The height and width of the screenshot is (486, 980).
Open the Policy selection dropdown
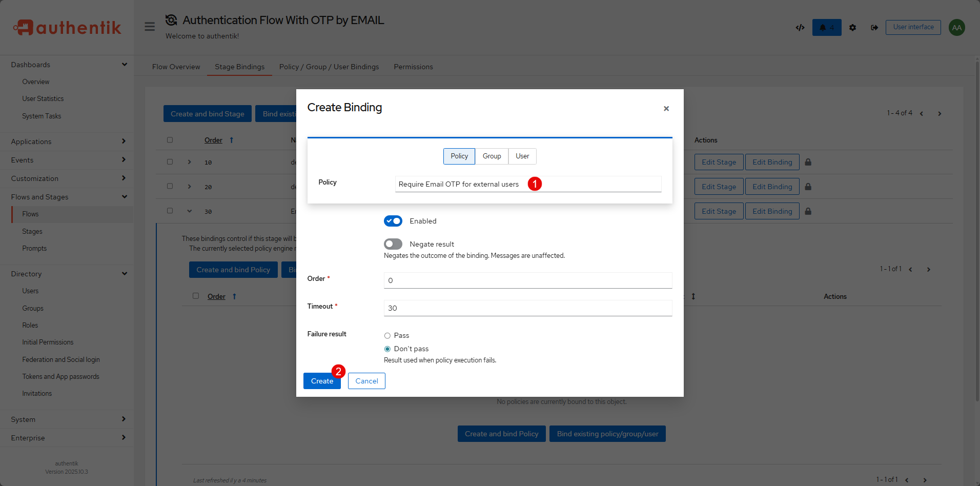[528, 184]
